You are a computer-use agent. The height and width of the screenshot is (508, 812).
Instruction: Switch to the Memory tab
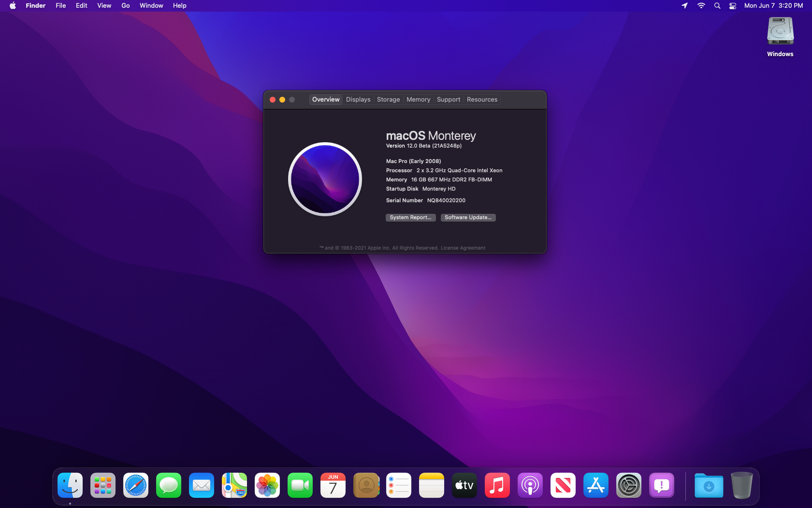point(419,100)
